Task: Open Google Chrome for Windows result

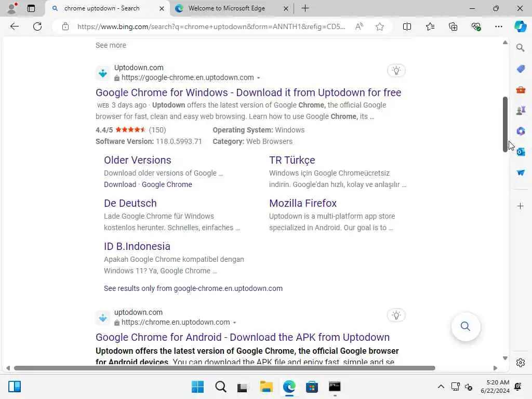Action: point(248,92)
